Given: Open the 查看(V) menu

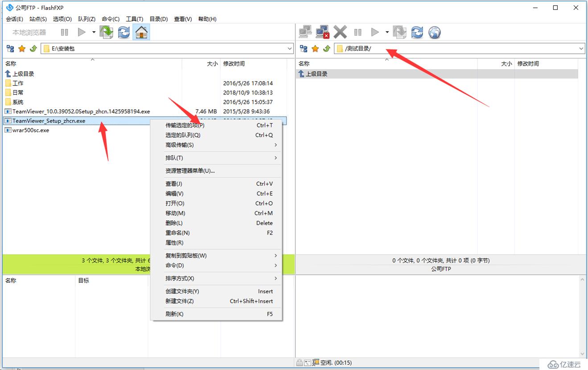Looking at the screenshot, I should coord(183,19).
